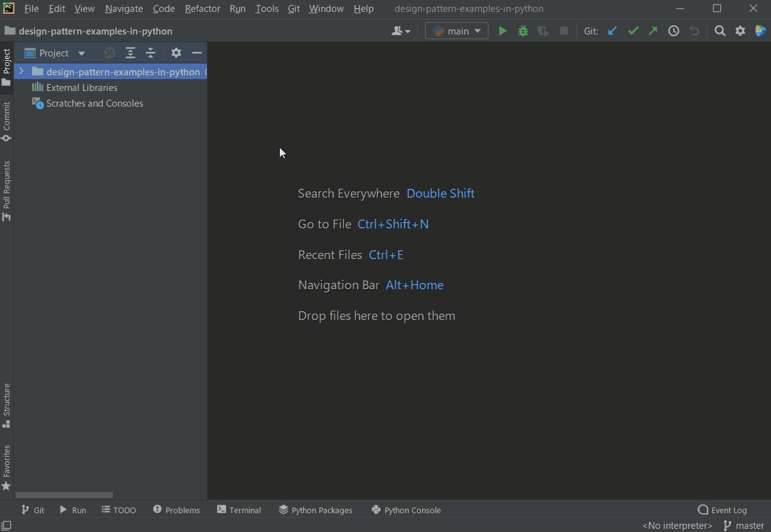Click Select Opened File target icon
Viewport: 771px width, 532px height.
point(110,53)
